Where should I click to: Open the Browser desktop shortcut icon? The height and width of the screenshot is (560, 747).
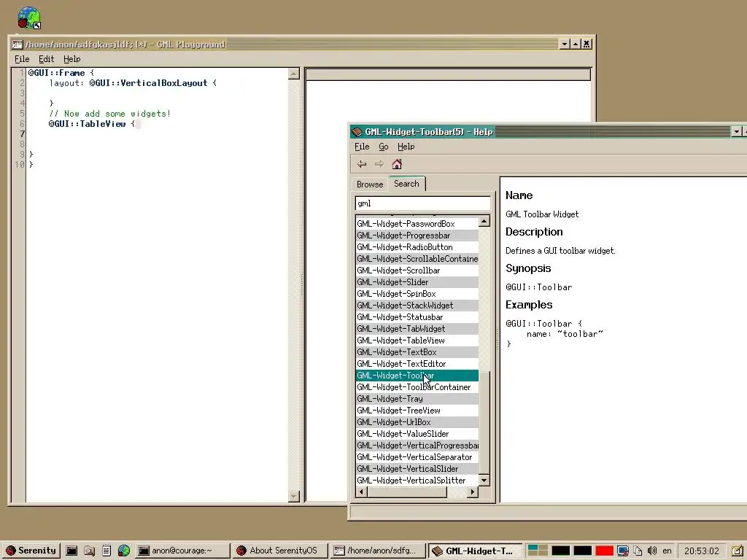[28, 17]
